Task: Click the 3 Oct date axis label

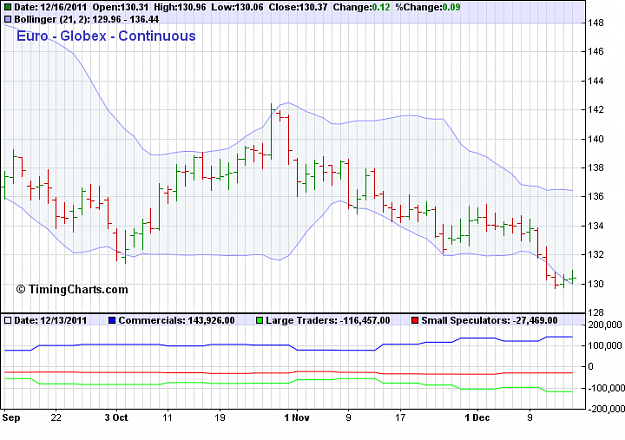Action: click(x=116, y=418)
